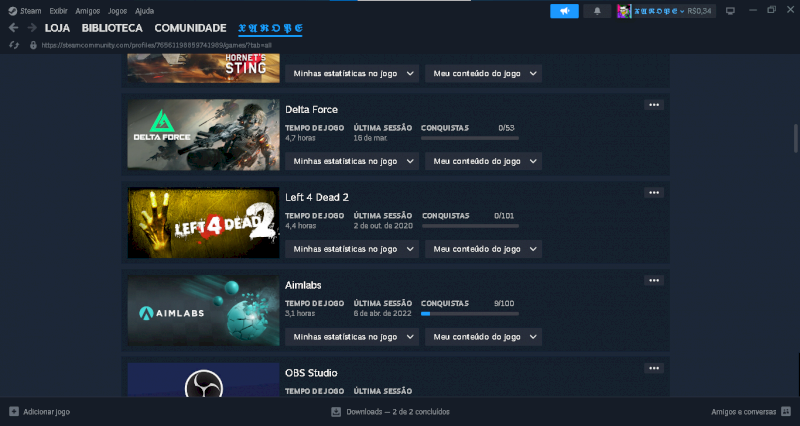Switch to Big Picture mode icon
The width and height of the screenshot is (800, 426).
730,11
